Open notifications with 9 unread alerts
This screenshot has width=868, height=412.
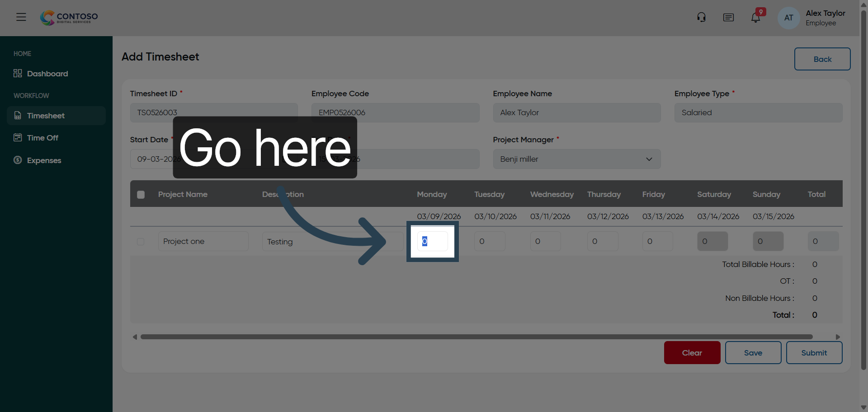(755, 17)
